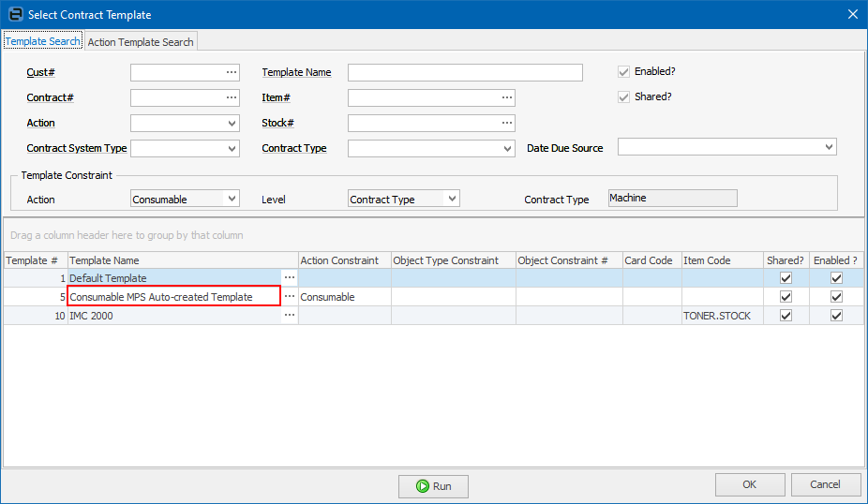Viewport: 868px width, 504px height.
Task: Toggle the Shared? filter checkbox
Action: coord(623,97)
